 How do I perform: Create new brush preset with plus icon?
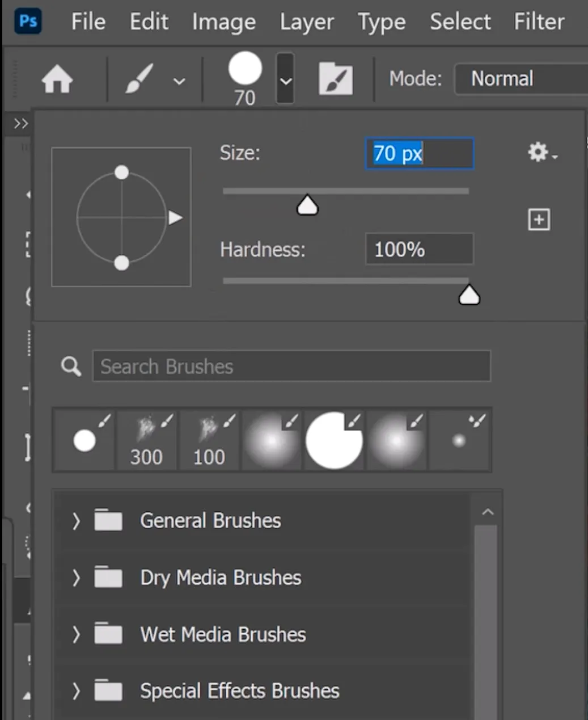click(x=539, y=220)
